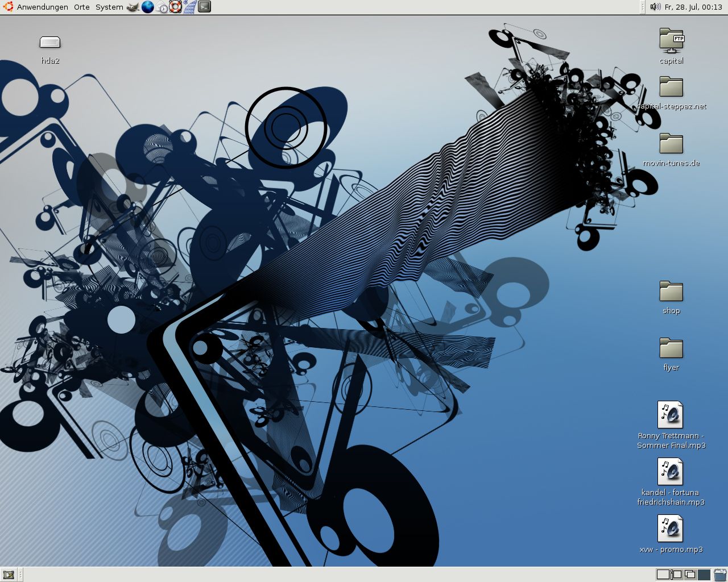The width and height of the screenshot is (728, 582).
Task: Select Ronny Trettmann - Sommer Final.mp3
Action: [x=671, y=415]
